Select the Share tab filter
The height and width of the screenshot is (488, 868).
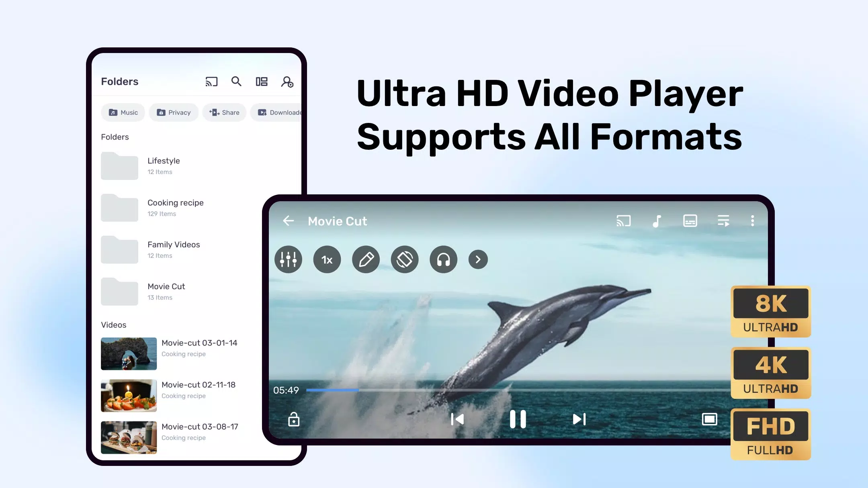coord(224,112)
